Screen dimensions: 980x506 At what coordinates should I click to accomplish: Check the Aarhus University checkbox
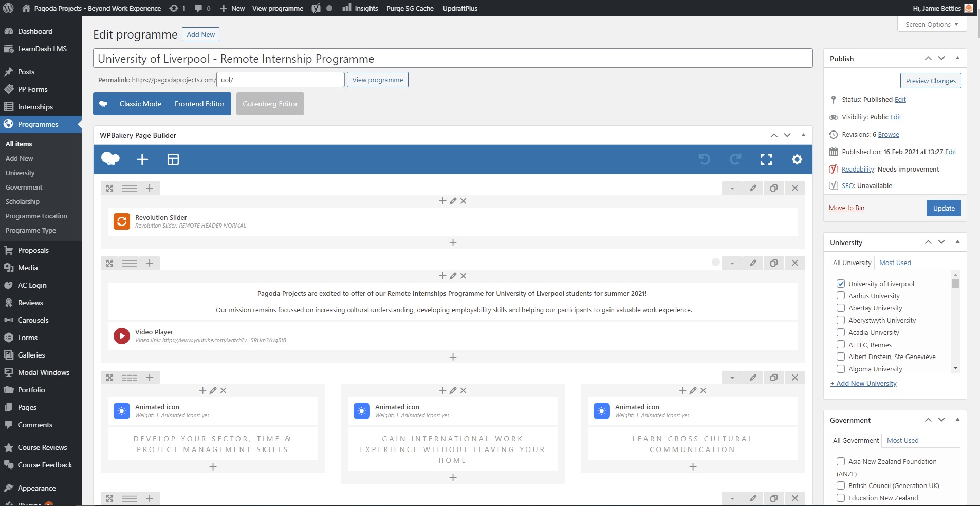click(841, 296)
